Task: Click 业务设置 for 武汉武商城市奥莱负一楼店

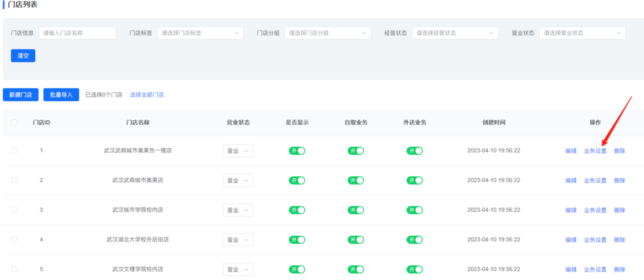Action: (595, 151)
